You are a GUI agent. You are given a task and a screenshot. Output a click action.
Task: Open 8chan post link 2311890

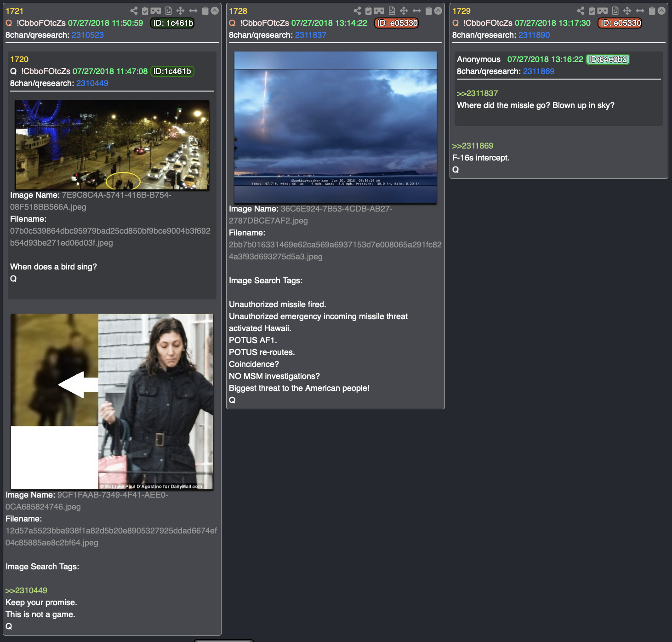534,35
